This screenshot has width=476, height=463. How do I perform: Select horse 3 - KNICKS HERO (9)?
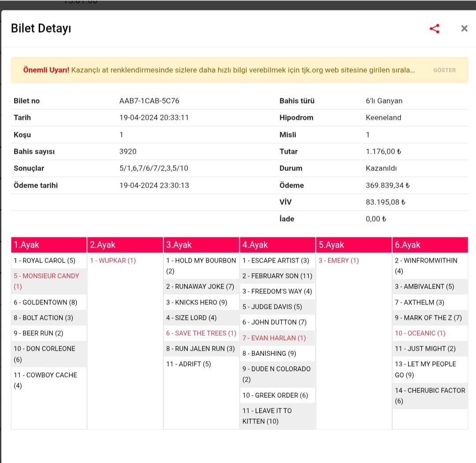pos(201,303)
